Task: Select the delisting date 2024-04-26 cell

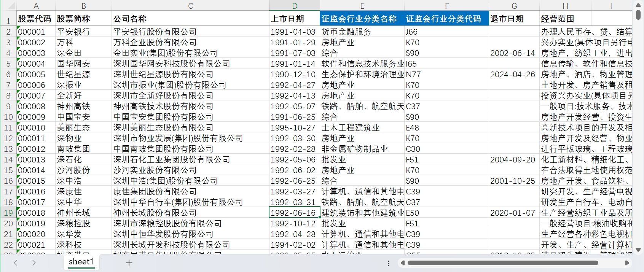Action: (x=514, y=75)
